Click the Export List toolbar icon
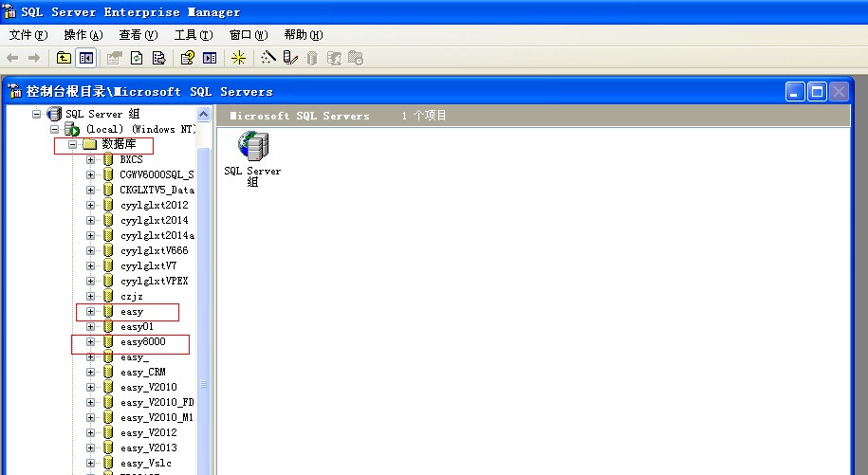 [158, 58]
